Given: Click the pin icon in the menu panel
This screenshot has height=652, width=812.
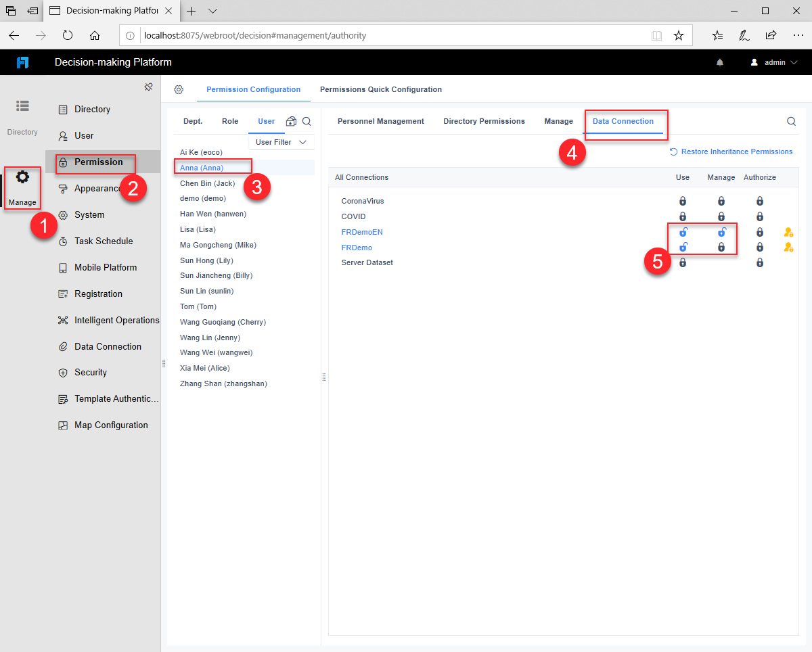Looking at the screenshot, I should [x=149, y=87].
